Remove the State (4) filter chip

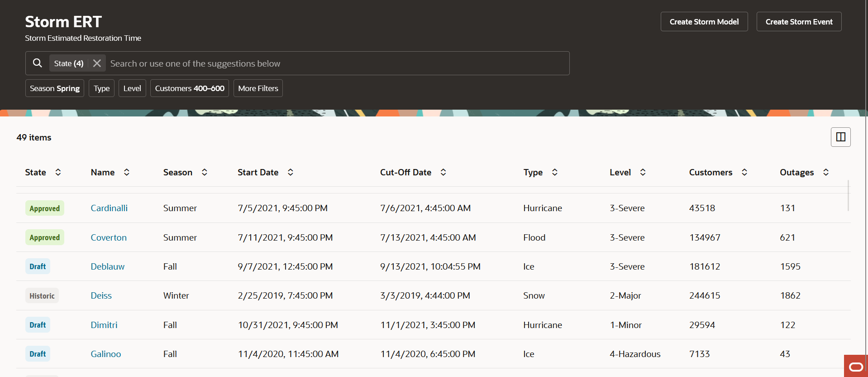point(97,63)
